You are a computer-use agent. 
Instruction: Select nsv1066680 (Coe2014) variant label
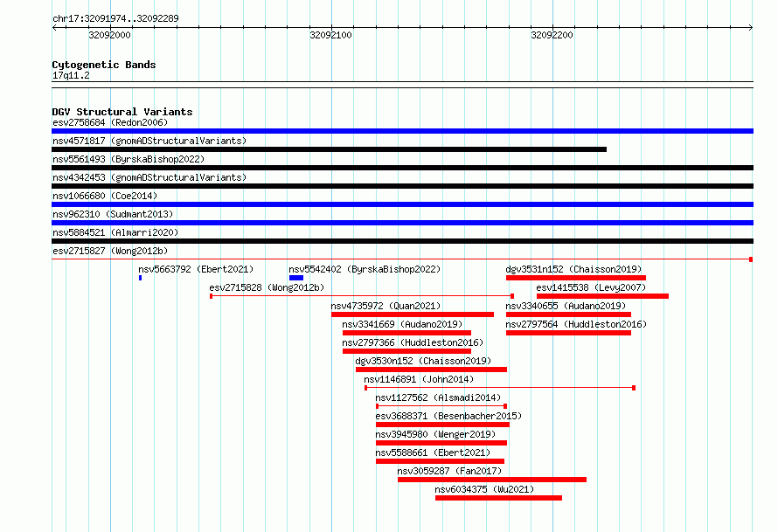[x=105, y=196]
